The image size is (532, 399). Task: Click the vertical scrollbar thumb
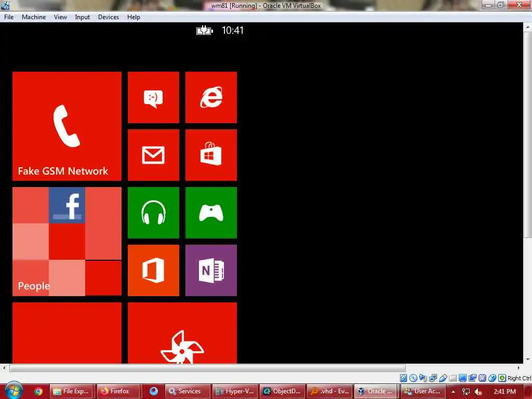point(527,135)
